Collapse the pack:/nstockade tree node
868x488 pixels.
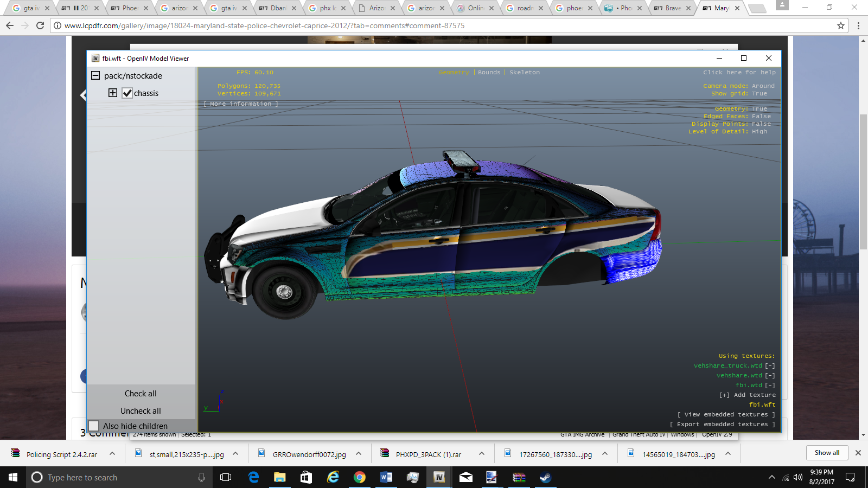point(95,76)
